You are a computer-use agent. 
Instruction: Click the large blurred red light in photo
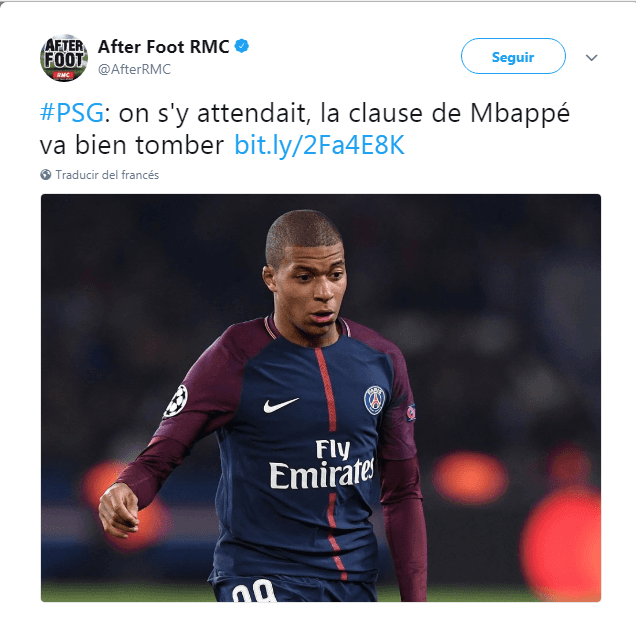[x=561, y=545]
